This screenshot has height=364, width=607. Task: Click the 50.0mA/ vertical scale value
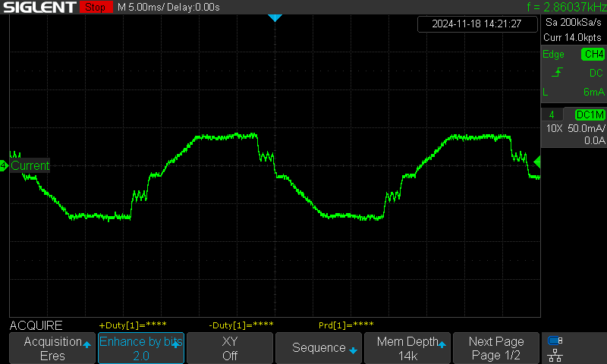pyautogui.click(x=587, y=128)
